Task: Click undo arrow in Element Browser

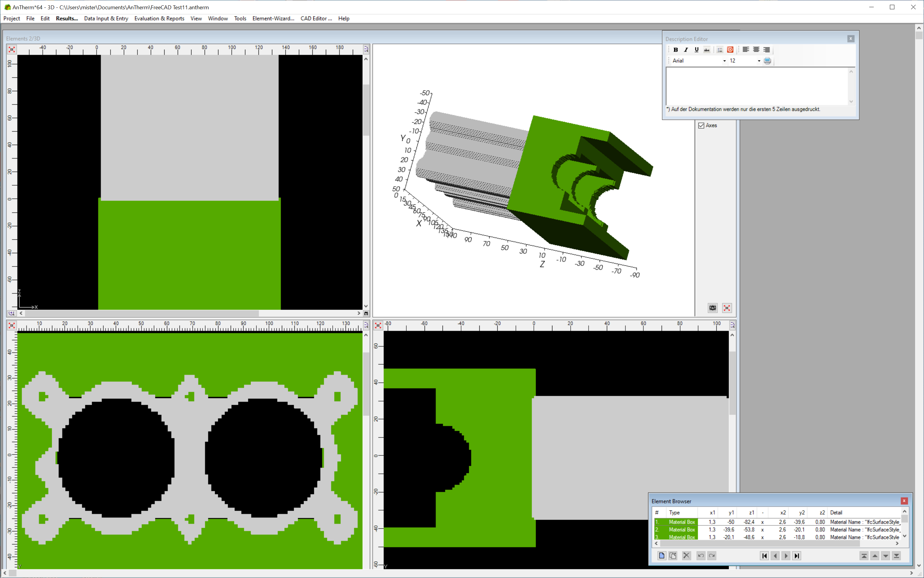Action: click(x=700, y=556)
